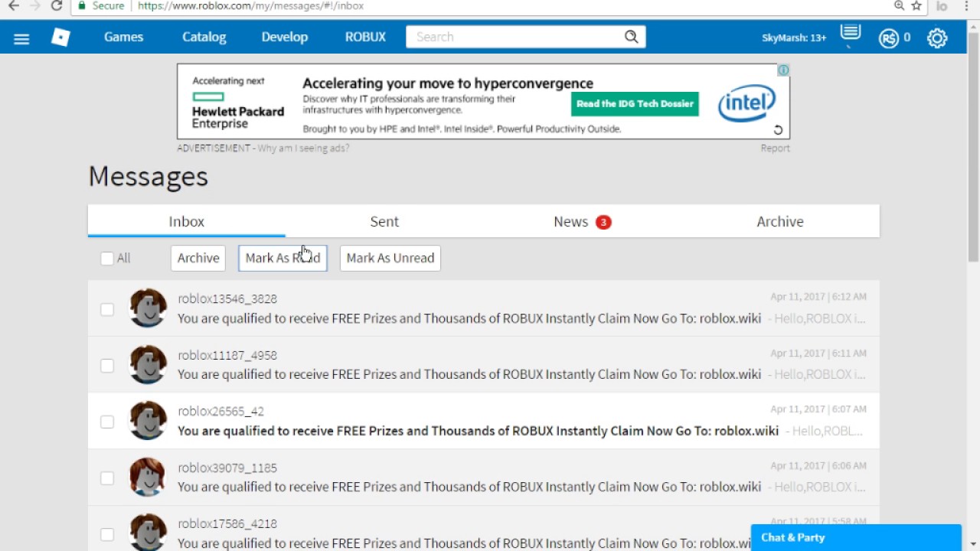Click the browser address bar URL
The width and height of the screenshot is (980, 551).
(x=250, y=5)
